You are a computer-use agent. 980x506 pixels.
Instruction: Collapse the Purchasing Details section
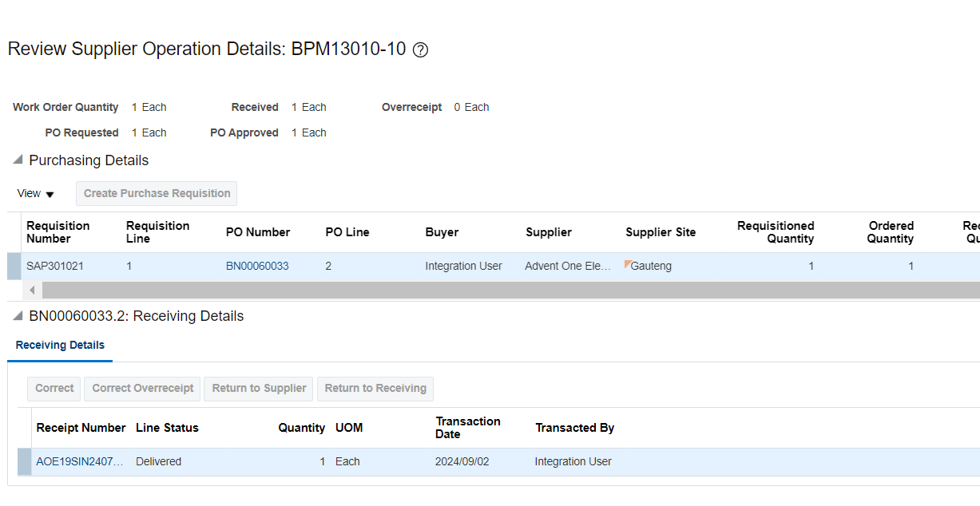(x=17, y=159)
